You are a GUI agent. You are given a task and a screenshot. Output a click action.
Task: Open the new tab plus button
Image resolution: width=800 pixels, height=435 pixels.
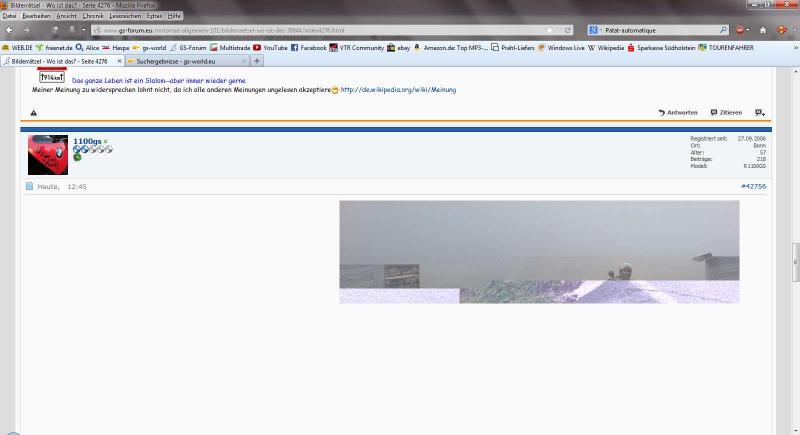257,61
